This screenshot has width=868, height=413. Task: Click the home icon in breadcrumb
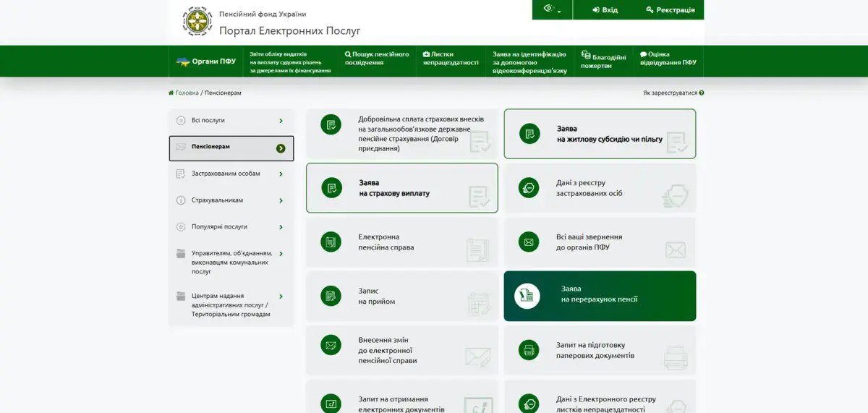pos(171,93)
